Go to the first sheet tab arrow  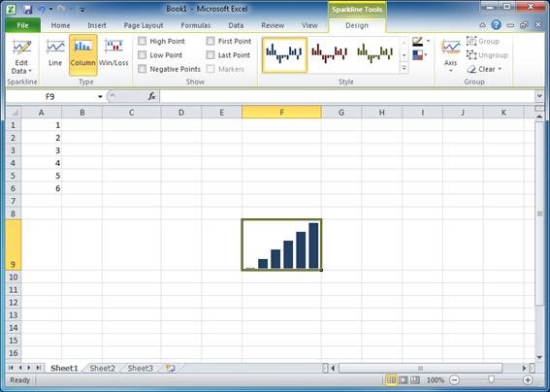tap(11, 368)
